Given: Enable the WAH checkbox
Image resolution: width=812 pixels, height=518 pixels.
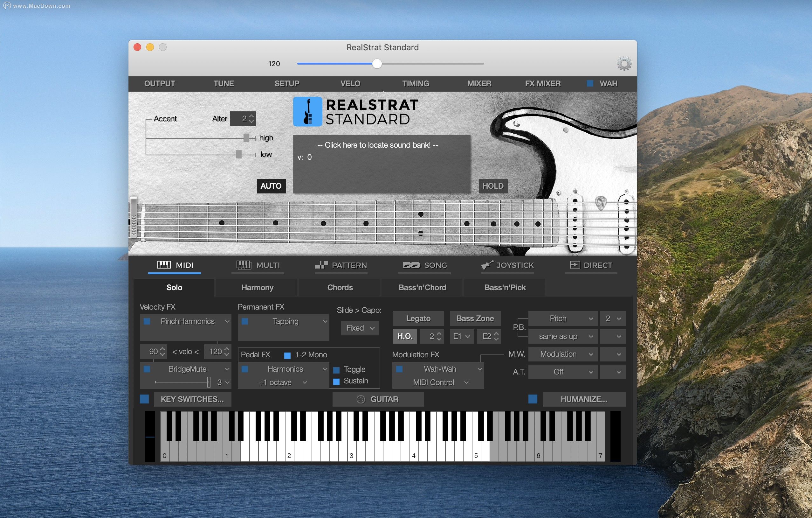Looking at the screenshot, I should pos(590,83).
